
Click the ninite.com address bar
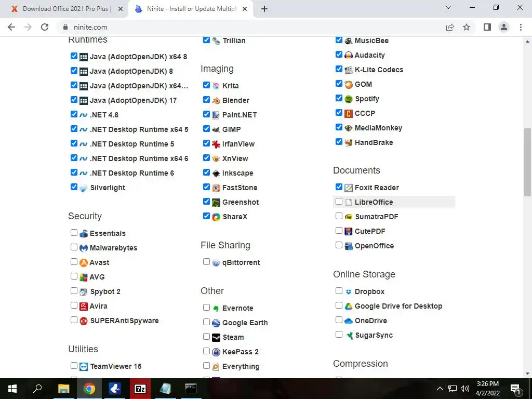point(251,27)
